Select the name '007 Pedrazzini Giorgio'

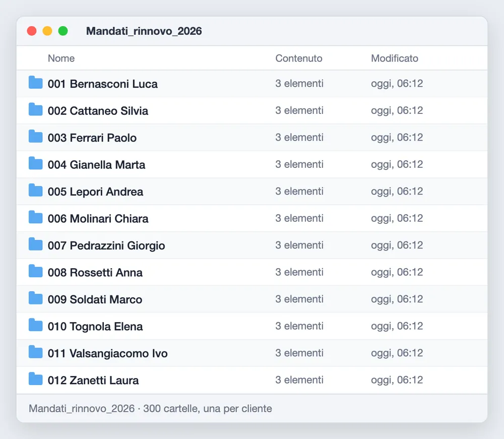pyautogui.click(x=106, y=246)
